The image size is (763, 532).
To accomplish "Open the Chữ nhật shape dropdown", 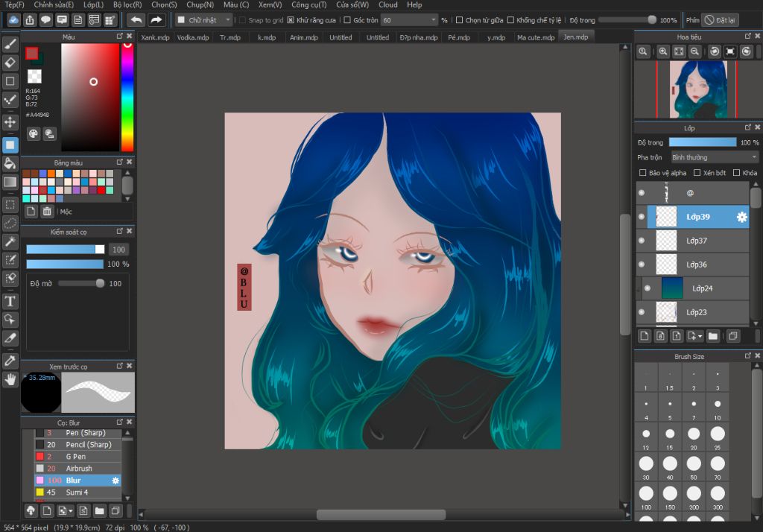I will (204, 20).
